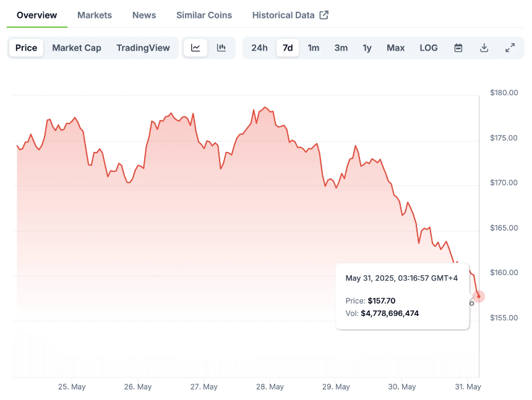Select the 7d range button
532x400 pixels.
pyautogui.click(x=287, y=48)
